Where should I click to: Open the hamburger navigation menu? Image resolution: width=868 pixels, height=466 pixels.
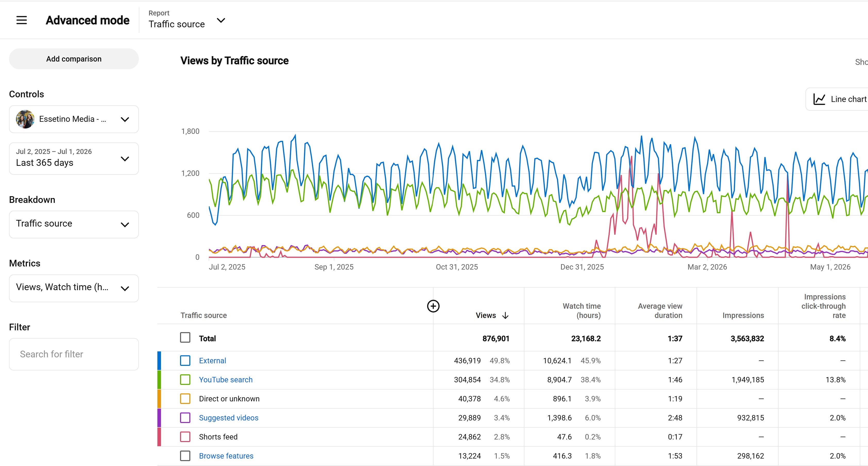(x=22, y=20)
